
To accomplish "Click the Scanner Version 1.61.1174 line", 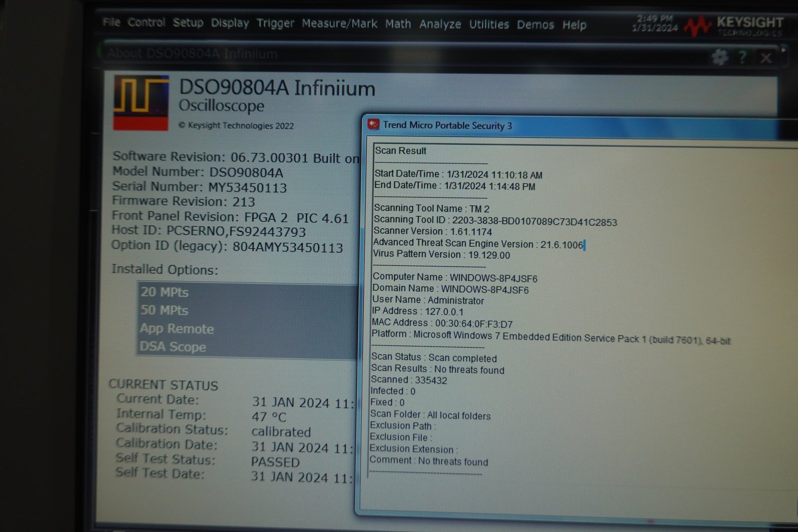I will pyautogui.click(x=433, y=231).
